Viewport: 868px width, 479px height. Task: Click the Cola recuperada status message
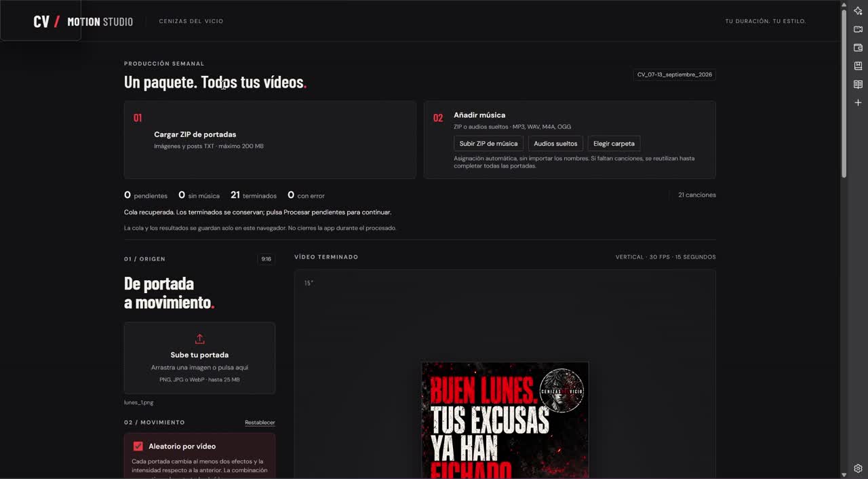point(258,212)
